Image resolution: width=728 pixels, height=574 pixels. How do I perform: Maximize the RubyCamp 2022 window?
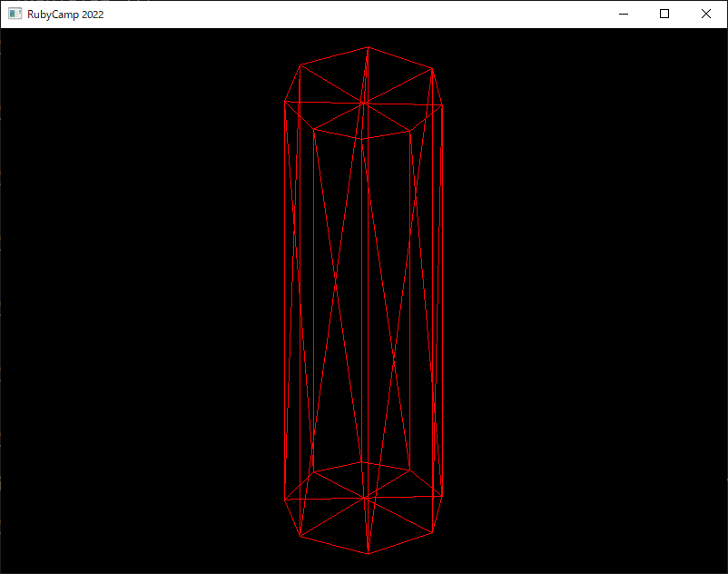point(664,14)
